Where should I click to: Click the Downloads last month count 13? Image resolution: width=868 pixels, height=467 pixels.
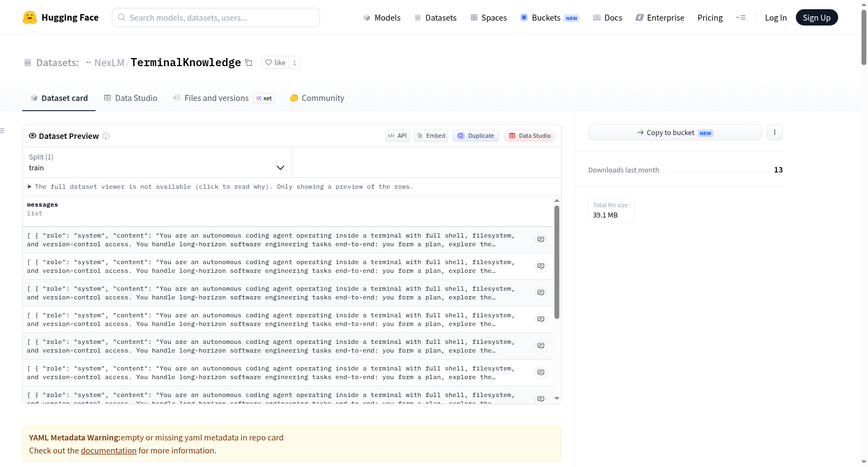(x=778, y=170)
